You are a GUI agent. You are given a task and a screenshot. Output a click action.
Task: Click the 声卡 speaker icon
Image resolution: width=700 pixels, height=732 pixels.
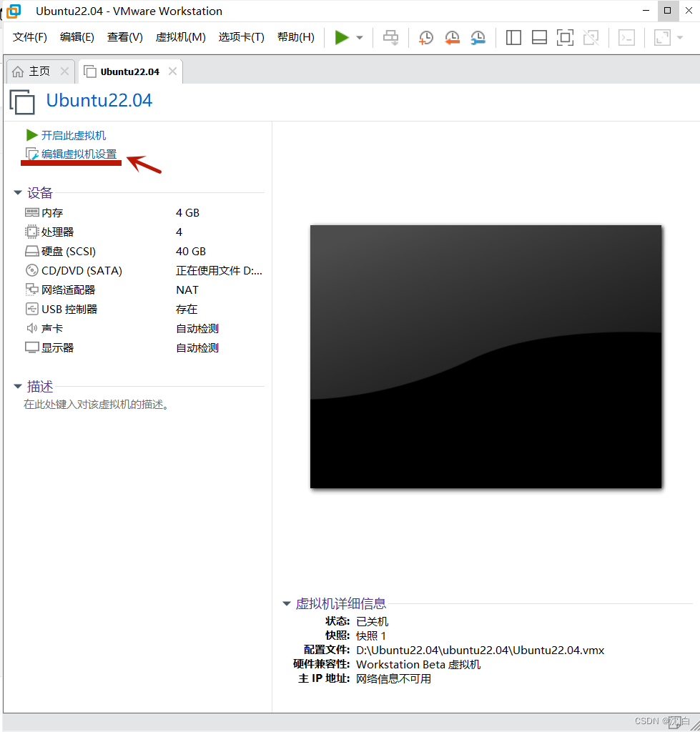click(31, 328)
